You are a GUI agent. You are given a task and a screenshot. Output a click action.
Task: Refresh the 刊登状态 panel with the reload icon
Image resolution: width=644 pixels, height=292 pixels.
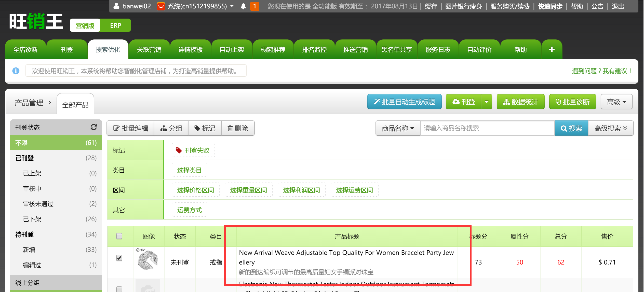pyautogui.click(x=94, y=127)
